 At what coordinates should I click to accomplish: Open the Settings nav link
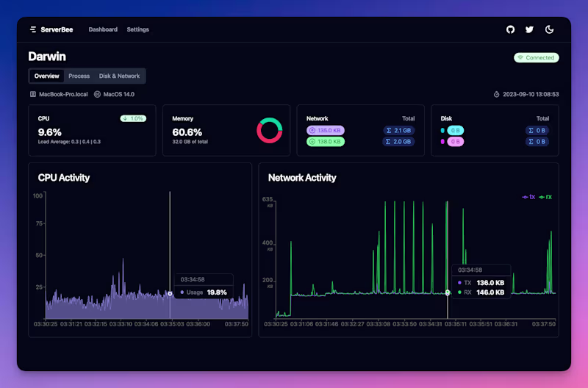(137, 29)
